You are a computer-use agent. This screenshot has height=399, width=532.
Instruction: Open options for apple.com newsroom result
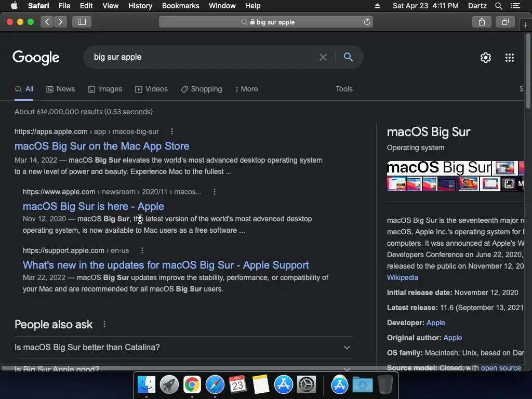coord(215,192)
